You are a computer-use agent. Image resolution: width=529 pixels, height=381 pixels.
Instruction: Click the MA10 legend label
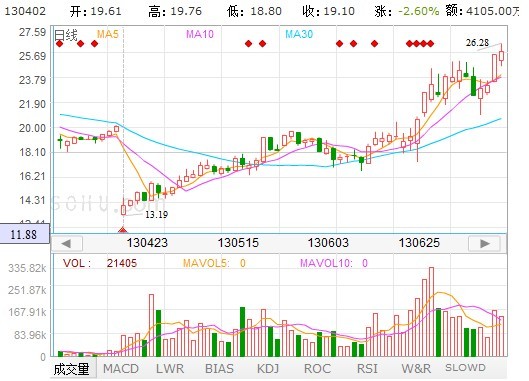click(x=200, y=34)
